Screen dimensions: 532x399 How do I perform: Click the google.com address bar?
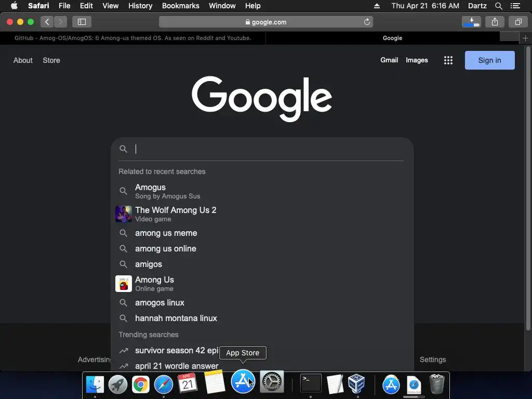pos(266,22)
